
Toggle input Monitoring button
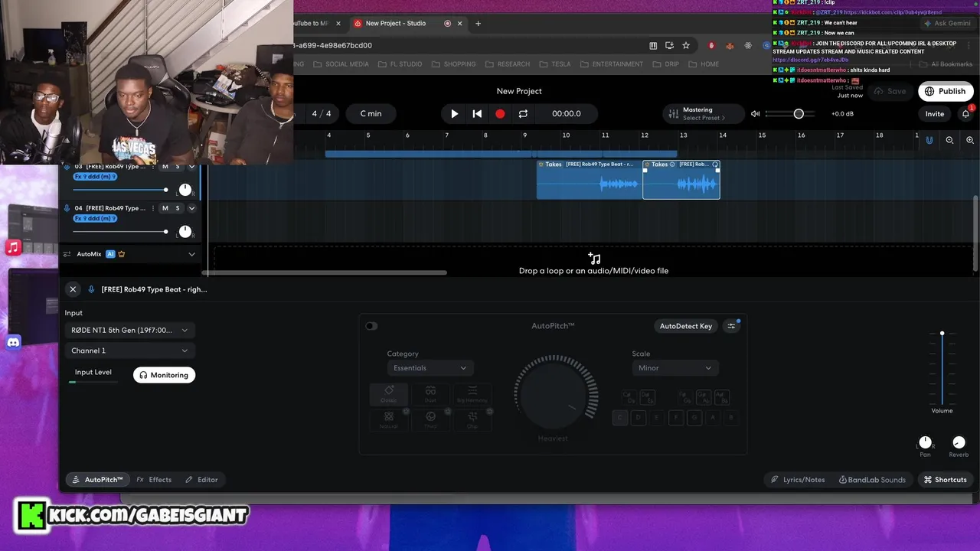click(164, 375)
